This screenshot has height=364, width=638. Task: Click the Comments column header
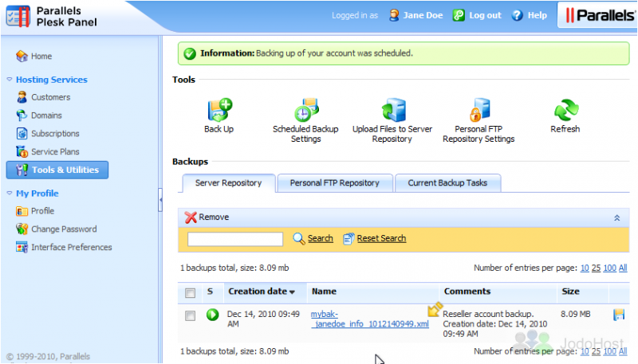tap(467, 292)
